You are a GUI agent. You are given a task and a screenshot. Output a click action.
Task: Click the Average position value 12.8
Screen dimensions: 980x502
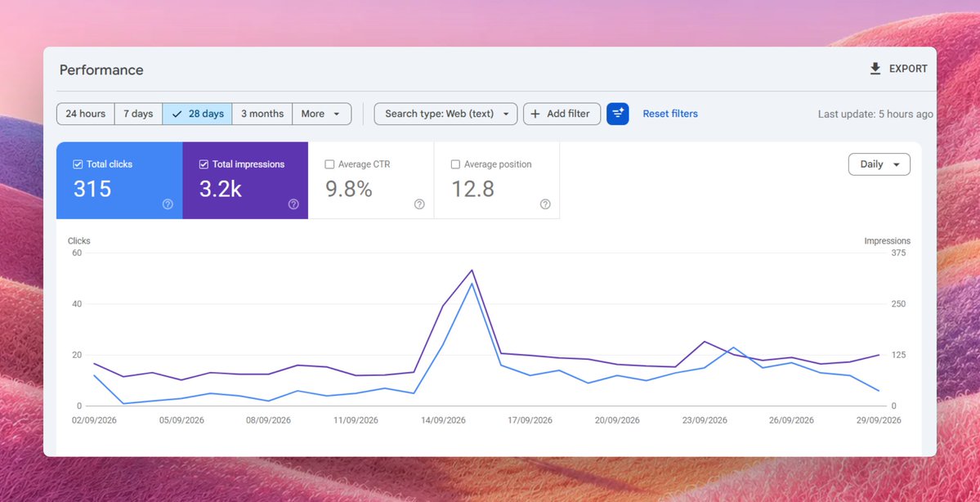tap(473, 189)
